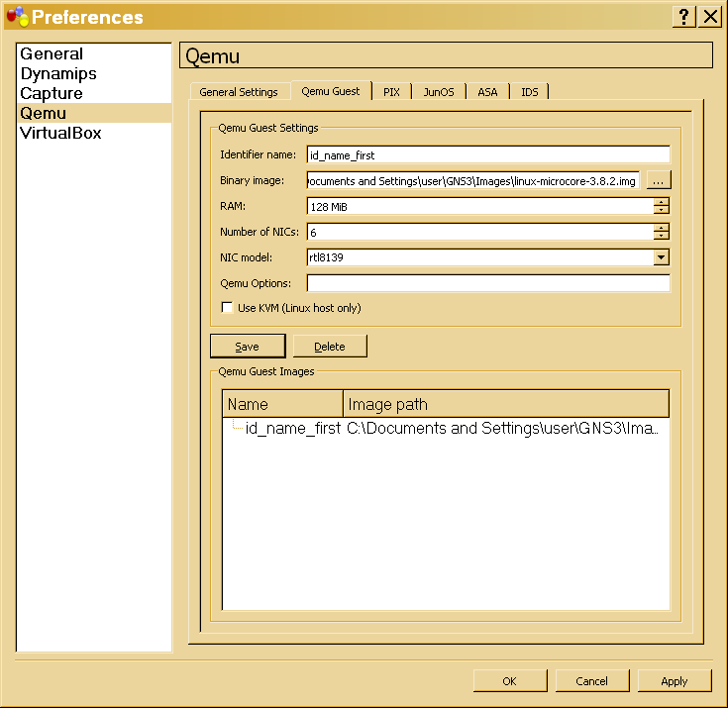Screen dimensions: 728x708
Task: Click the Save button
Action: pyautogui.click(x=248, y=347)
